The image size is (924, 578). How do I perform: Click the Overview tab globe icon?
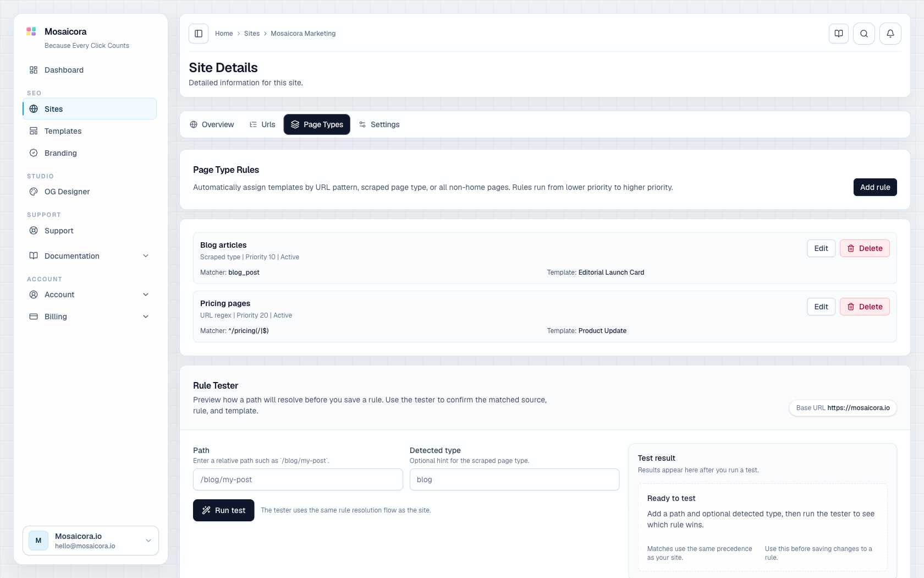pyautogui.click(x=194, y=124)
